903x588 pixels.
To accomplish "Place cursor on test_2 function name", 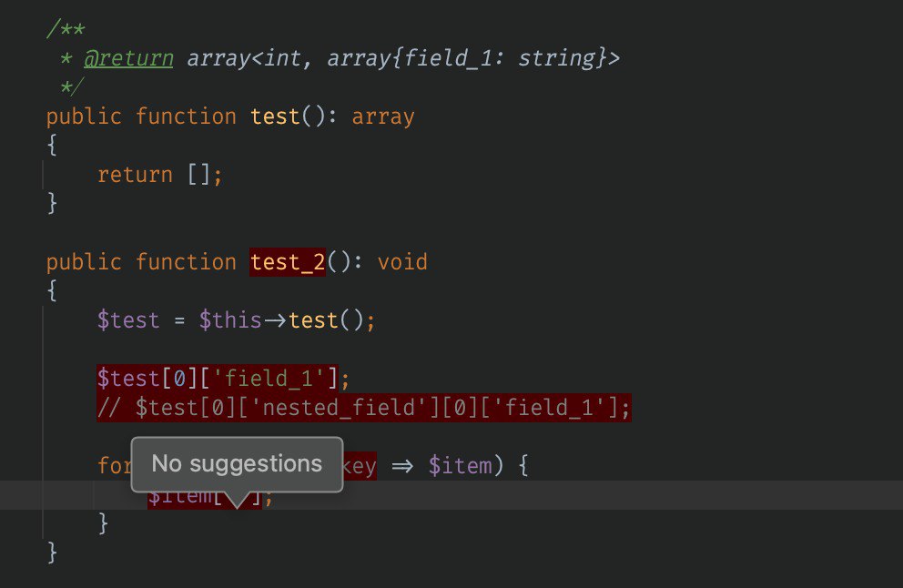I will tap(288, 262).
